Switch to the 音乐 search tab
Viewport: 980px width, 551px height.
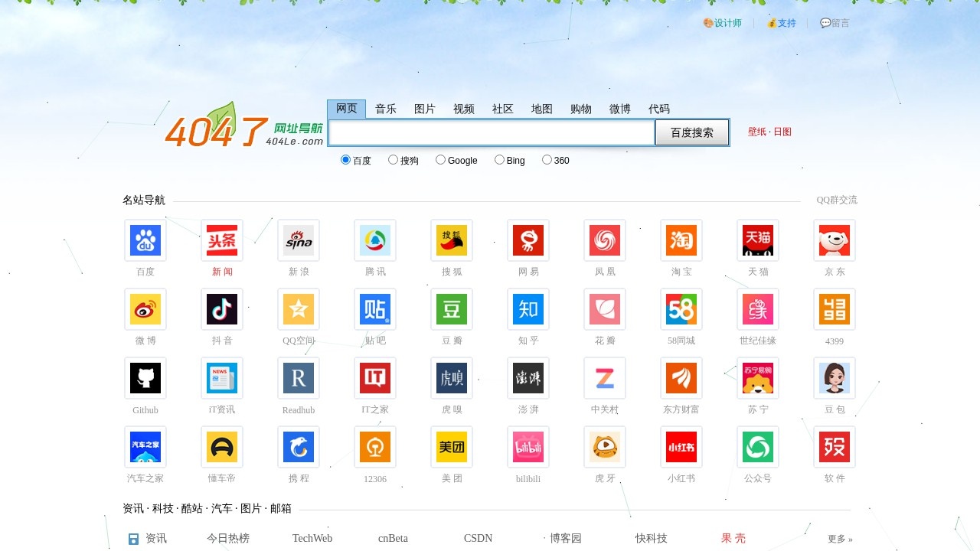click(386, 109)
